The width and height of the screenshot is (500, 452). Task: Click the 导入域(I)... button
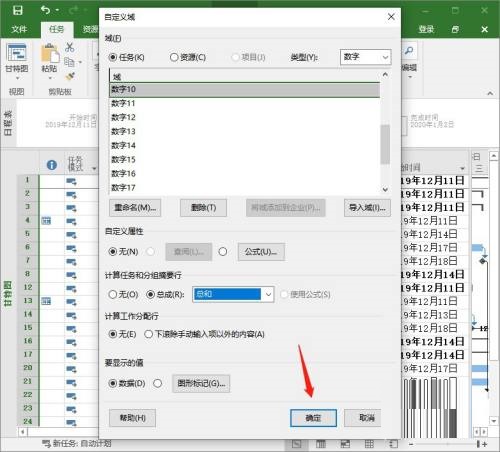pos(367,208)
